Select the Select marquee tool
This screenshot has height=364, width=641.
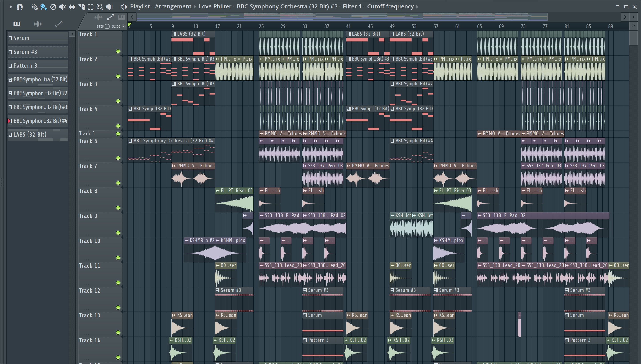[91, 7]
